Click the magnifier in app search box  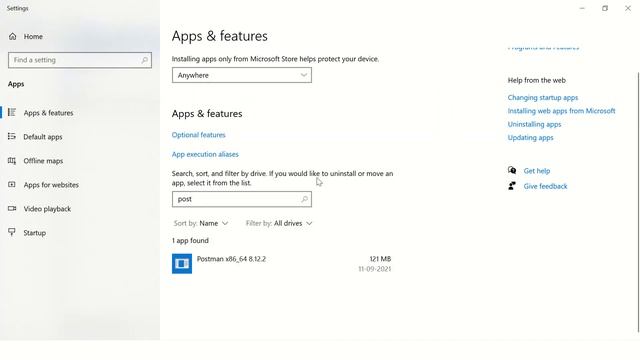pyautogui.click(x=304, y=199)
